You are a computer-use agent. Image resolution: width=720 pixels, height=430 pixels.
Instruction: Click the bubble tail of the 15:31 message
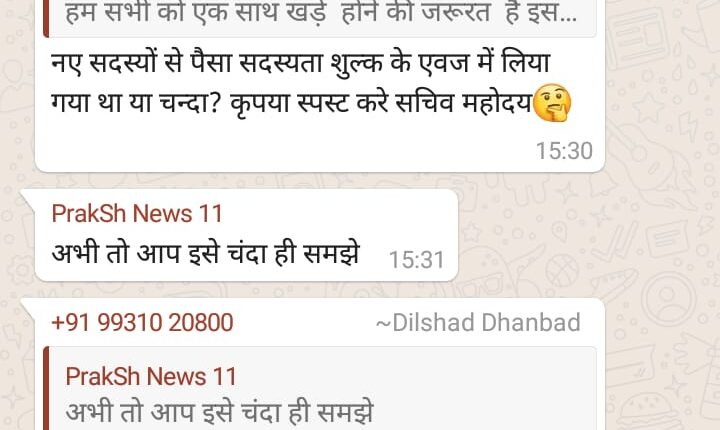[28, 199]
